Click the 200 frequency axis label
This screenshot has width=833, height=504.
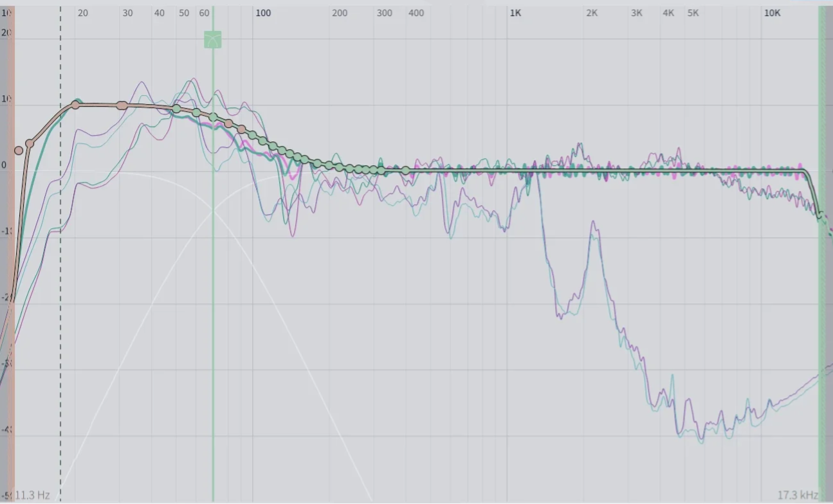[340, 13]
